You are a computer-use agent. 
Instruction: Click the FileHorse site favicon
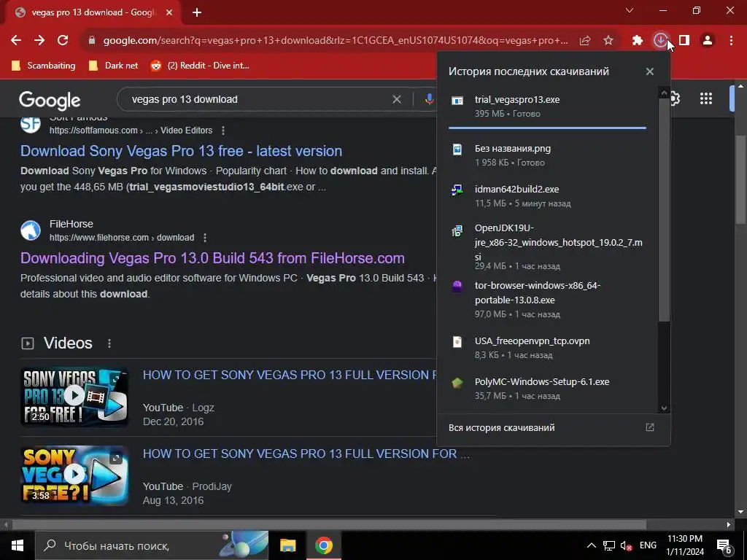tap(31, 230)
